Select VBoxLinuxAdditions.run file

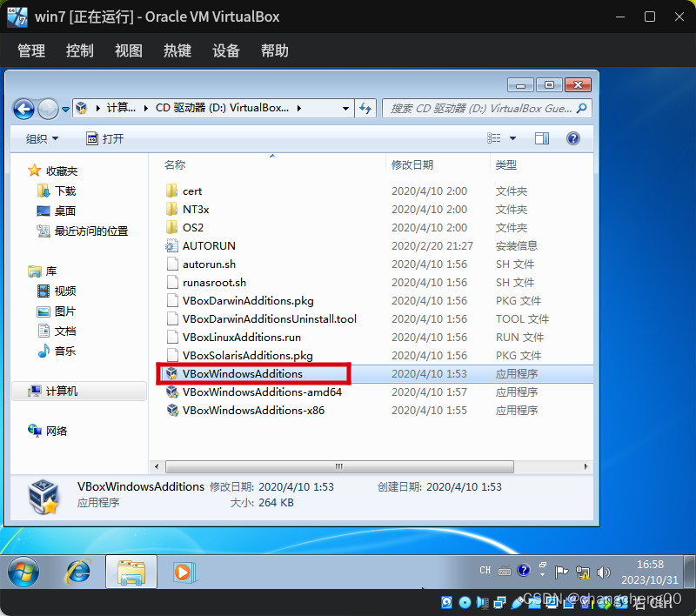(x=242, y=337)
